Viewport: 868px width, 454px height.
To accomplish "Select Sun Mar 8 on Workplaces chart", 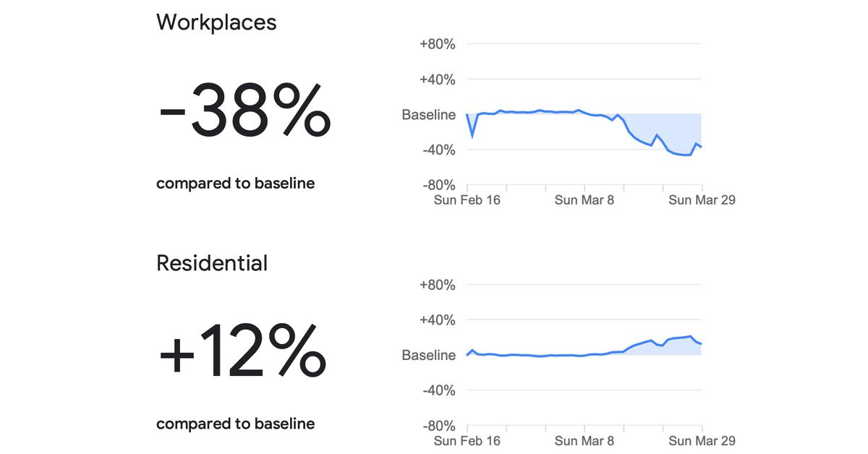I will 584,200.
